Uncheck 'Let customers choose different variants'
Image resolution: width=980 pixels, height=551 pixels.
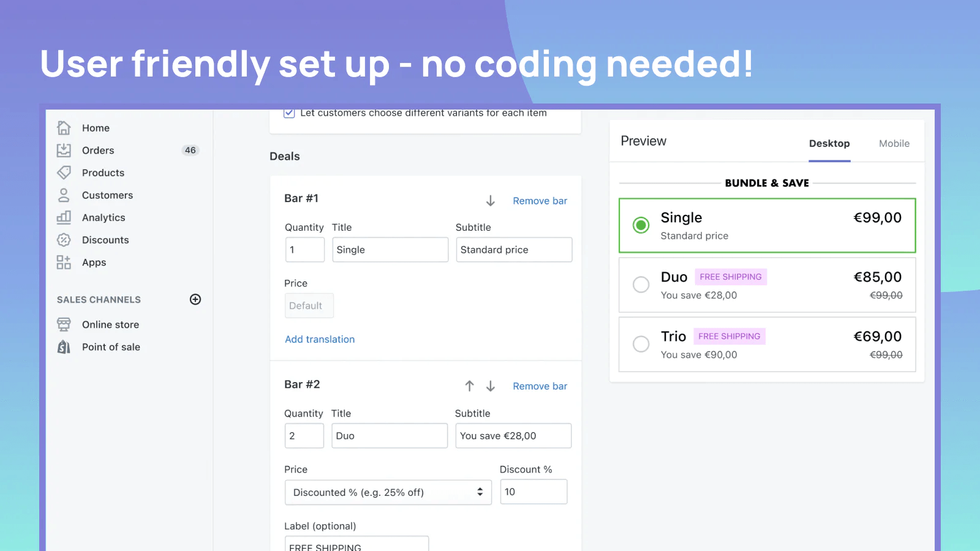[x=288, y=113]
